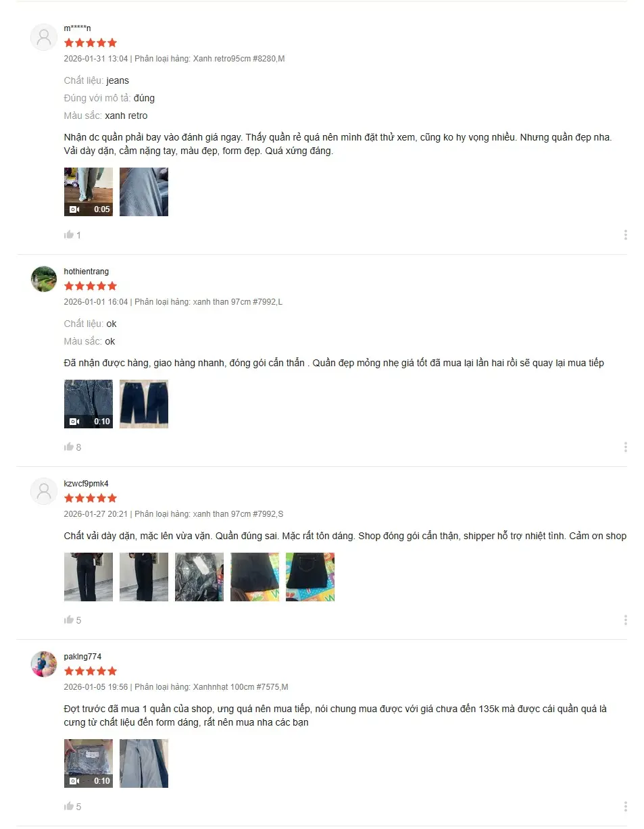The height and width of the screenshot is (829, 644).
Task: View hothientrang's photo of two dark jeans
Action: tap(144, 404)
